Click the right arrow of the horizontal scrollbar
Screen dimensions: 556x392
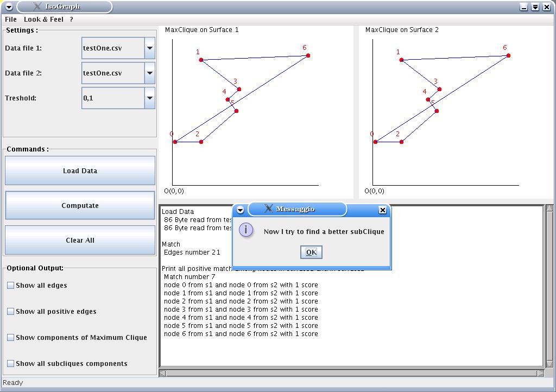coord(540,373)
